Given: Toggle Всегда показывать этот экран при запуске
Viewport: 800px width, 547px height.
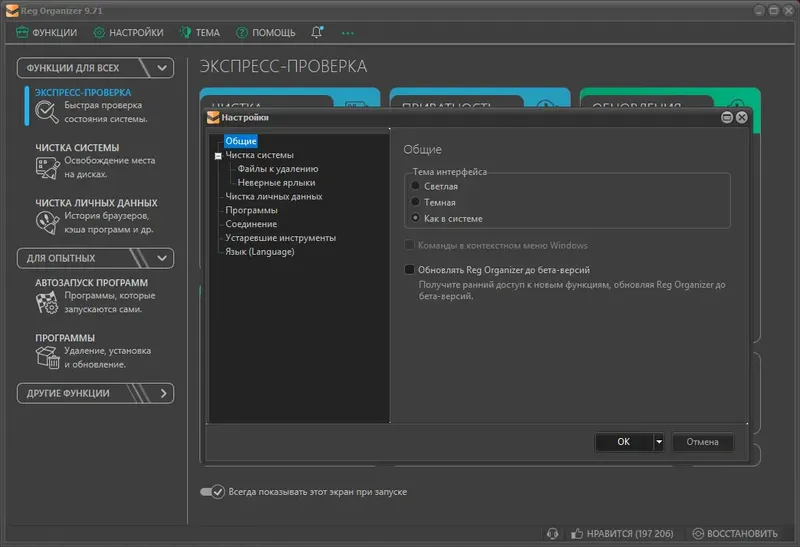Looking at the screenshot, I should [212, 492].
